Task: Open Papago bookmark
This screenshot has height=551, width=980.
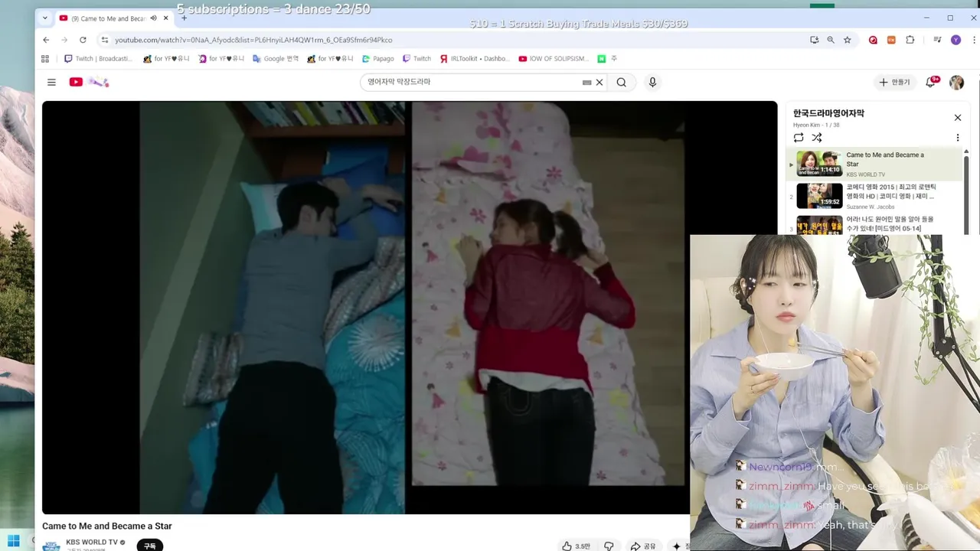Action: (378, 59)
